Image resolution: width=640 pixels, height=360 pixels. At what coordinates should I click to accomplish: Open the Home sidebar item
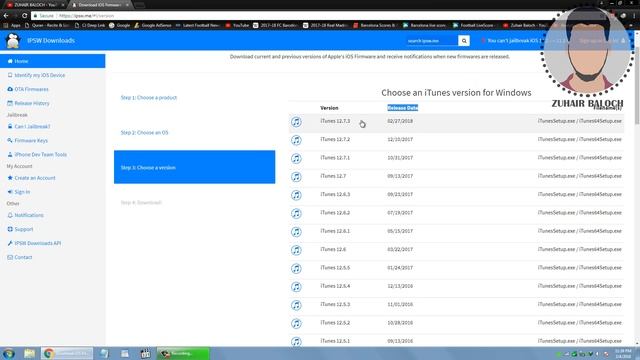pos(53,61)
